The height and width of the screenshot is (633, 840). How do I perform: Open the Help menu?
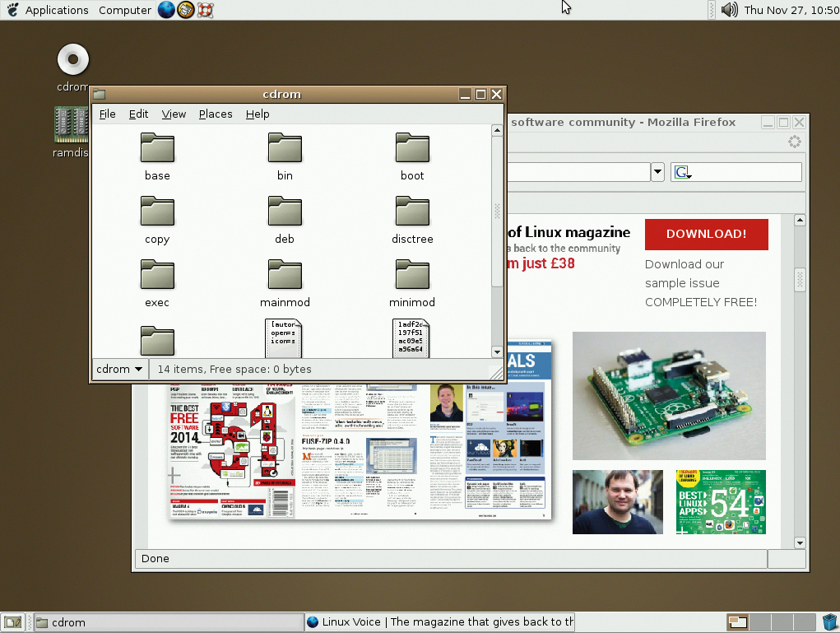tap(258, 114)
